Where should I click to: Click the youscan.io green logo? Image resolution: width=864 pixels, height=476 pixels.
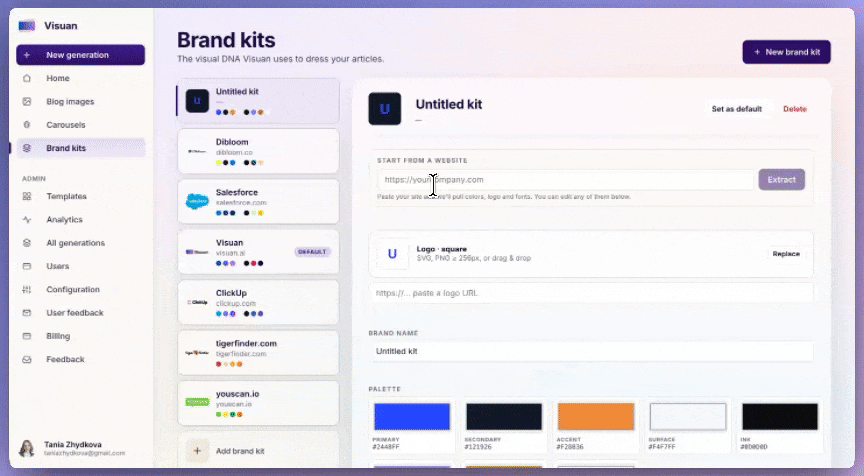(x=197, y=402)
